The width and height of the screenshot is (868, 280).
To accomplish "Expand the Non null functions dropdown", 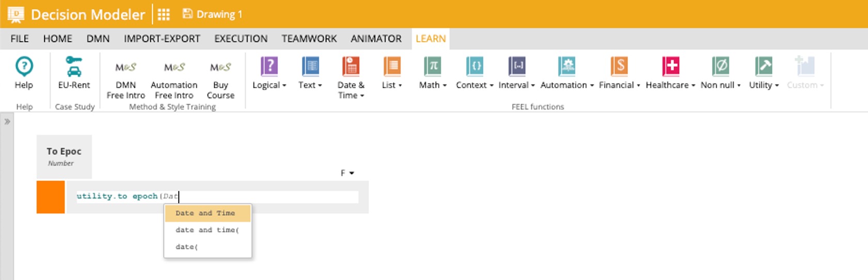I will [x=720, y=85].
